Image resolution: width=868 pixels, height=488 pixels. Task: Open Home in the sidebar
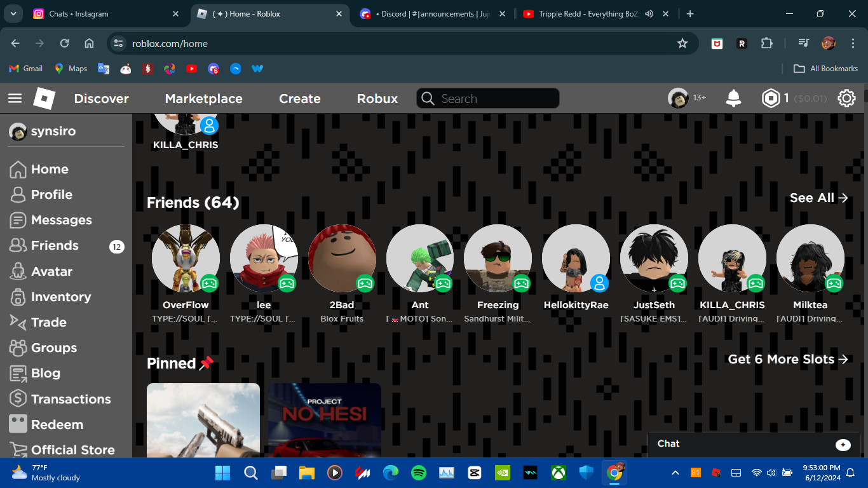point(39,169)
